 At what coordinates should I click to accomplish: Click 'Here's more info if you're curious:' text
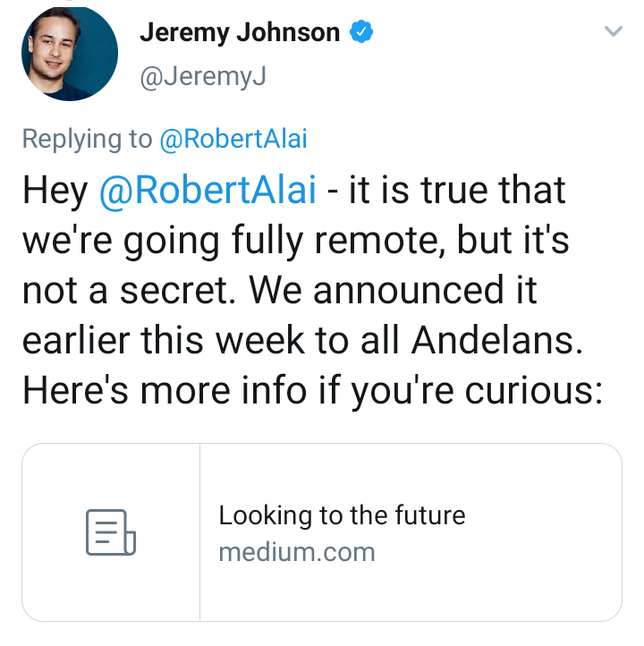(312, 391)
